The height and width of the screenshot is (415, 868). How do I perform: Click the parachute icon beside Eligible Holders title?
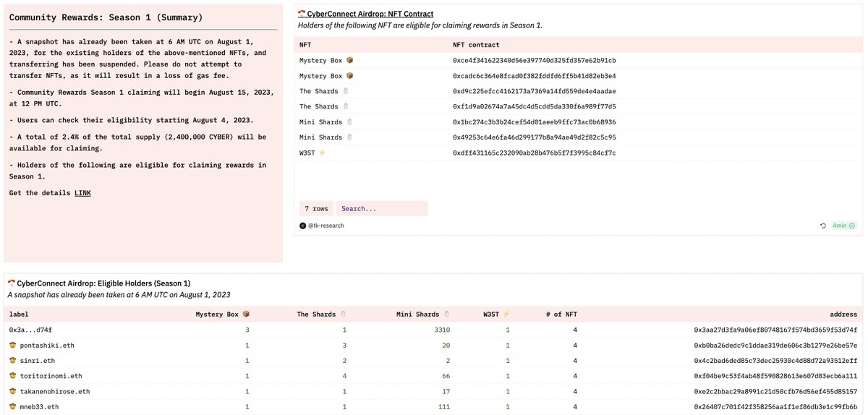(12, 283)
